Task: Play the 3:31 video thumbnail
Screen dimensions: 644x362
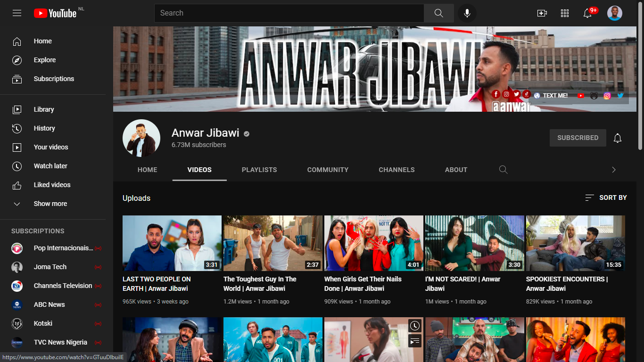Action: pyautogui.click(x=172, y=243)
